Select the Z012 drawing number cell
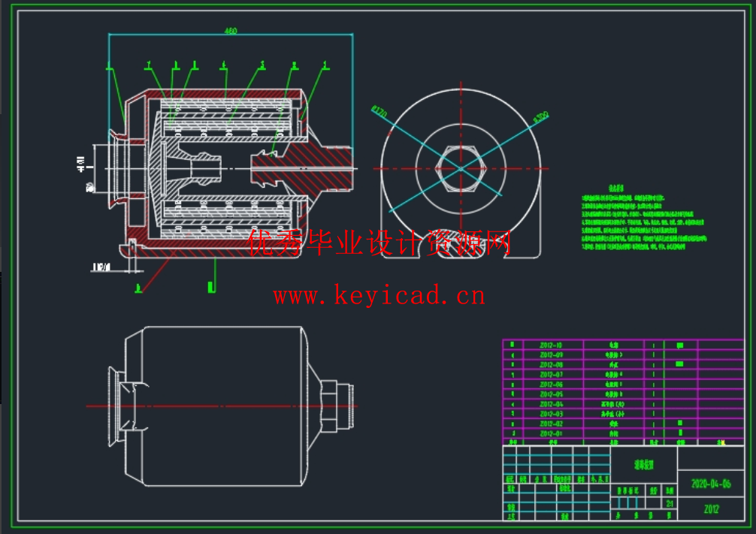The image size is (756, 534). pyautogui.click(x=711, y=509)
